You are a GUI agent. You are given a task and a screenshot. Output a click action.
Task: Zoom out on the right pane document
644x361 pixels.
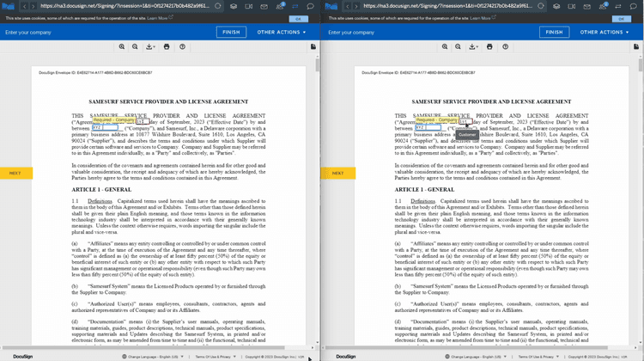(x=459, y=47)
